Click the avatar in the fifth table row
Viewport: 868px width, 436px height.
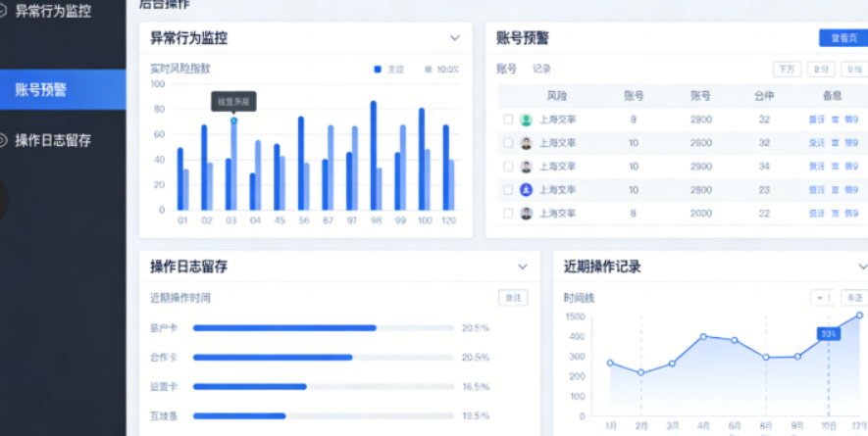[526, 214]
